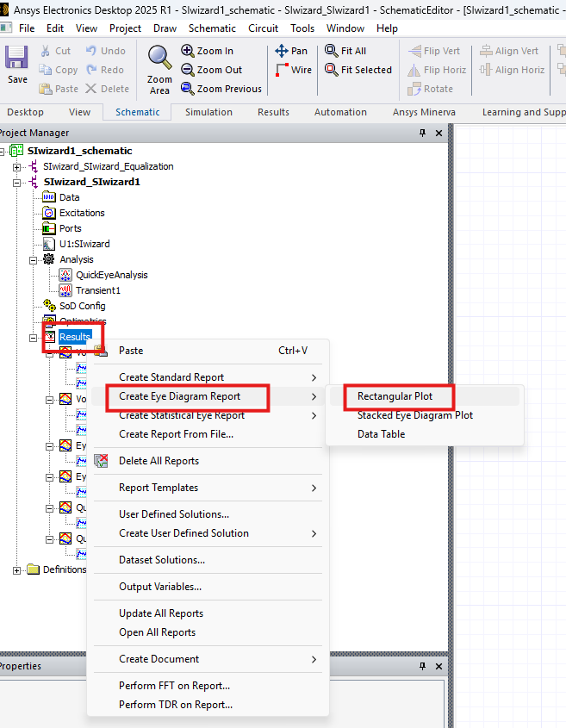Viewport: 566px width, 728px height.
Task: Collapse the Analysis tree node
Action: (x=33, y=260)
